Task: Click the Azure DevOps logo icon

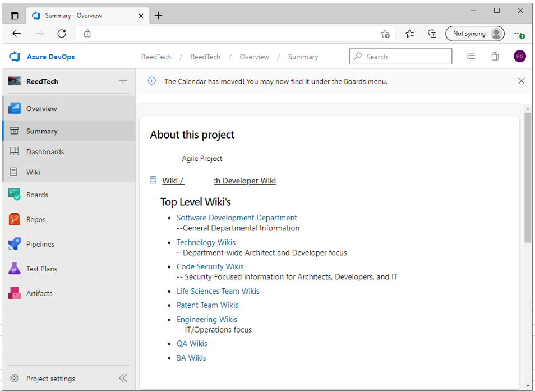Action: click(x=15, y=57)
